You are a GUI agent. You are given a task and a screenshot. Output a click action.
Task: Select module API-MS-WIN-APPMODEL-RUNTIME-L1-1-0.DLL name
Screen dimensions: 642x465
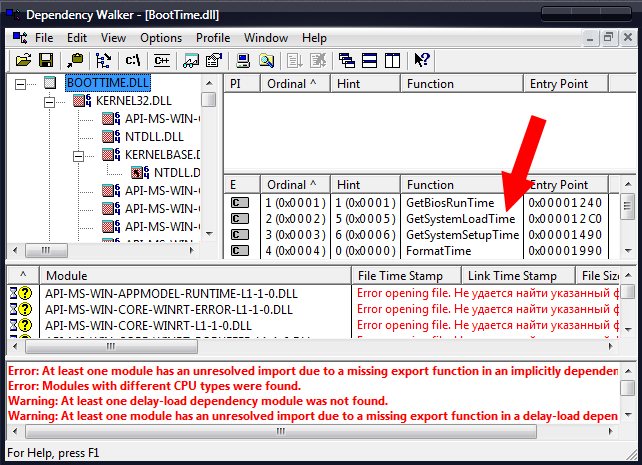[171, 293]
